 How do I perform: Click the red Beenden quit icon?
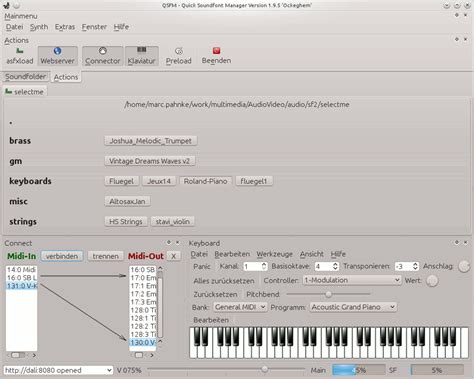pos(216,51)
